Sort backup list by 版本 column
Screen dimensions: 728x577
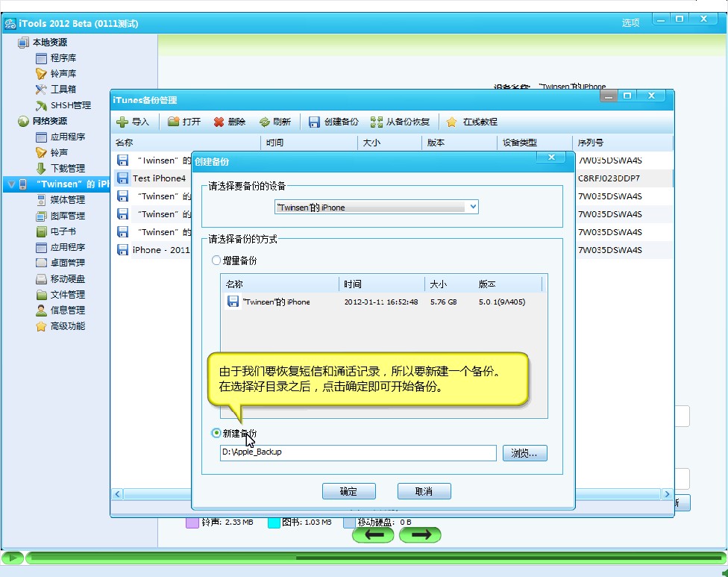pos(459,142)
